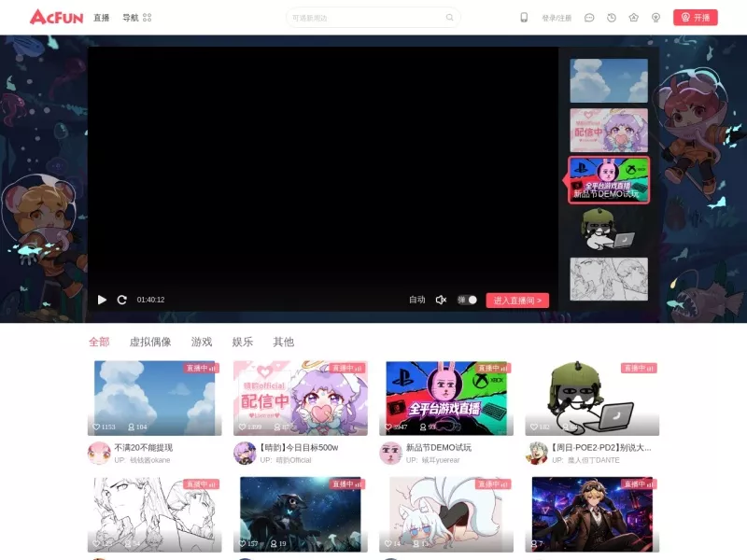Click the title 新品节DEMO试玩 below card
The width and height of the screenshot is (747, 560).
[x=438, y=448]
